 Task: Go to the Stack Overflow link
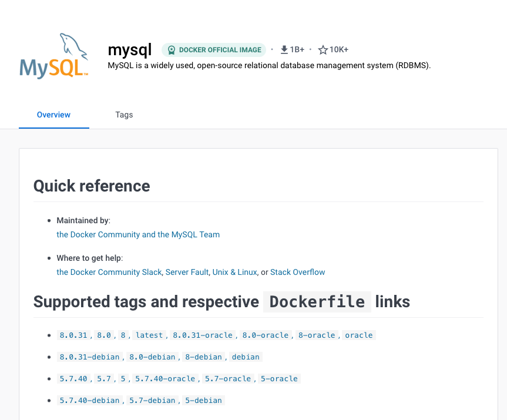(297, 272)
